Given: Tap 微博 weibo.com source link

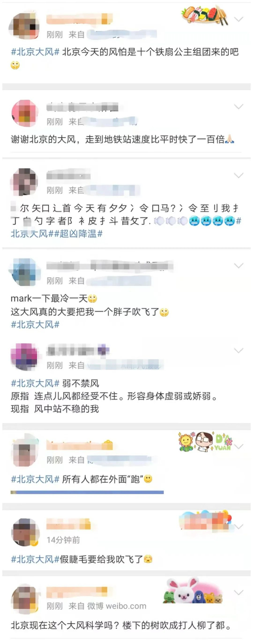Looking at the screenshot, I should 117,606.
